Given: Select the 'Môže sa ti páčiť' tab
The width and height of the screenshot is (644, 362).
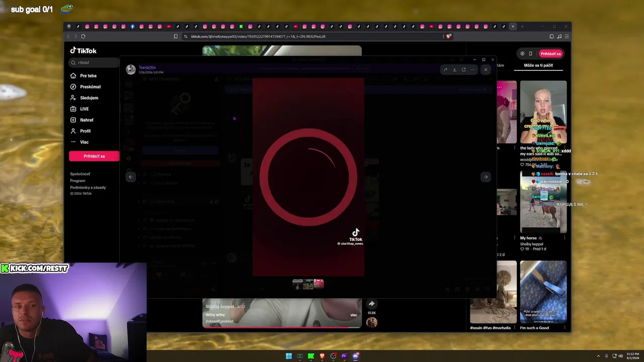Looking at the screenshot, I should tap(538, 65).
